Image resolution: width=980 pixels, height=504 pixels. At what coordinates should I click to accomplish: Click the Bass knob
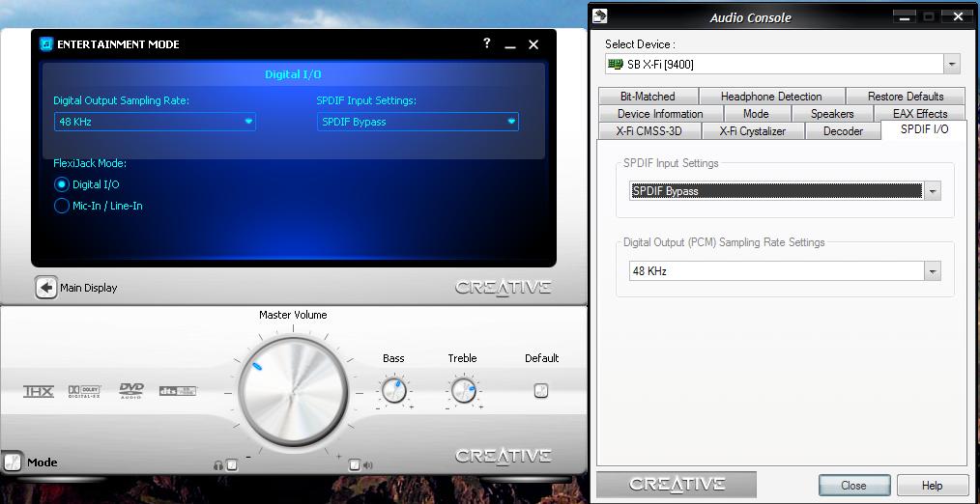[393, 391]
